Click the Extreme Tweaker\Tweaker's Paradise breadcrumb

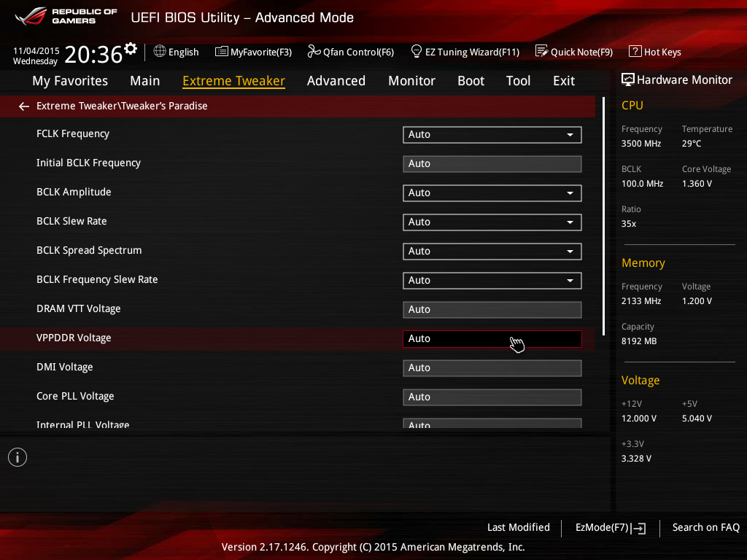click(x=122, y=106)
